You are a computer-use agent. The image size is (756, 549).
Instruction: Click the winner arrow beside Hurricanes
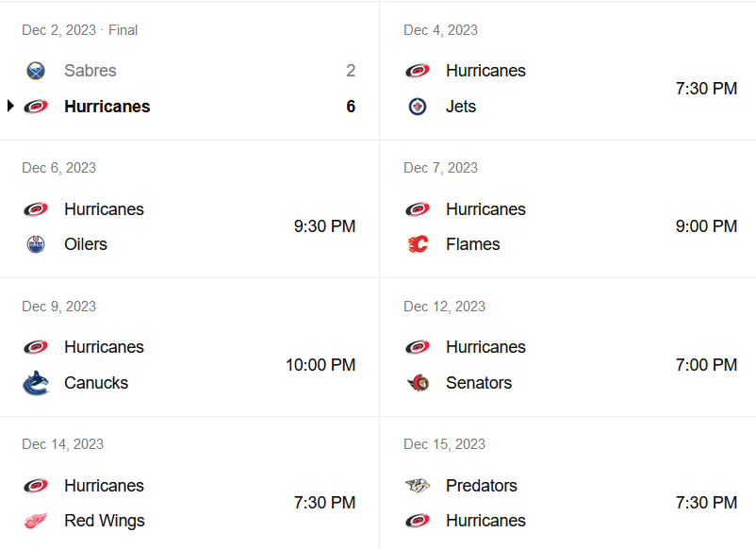click(x=10, y=107)
